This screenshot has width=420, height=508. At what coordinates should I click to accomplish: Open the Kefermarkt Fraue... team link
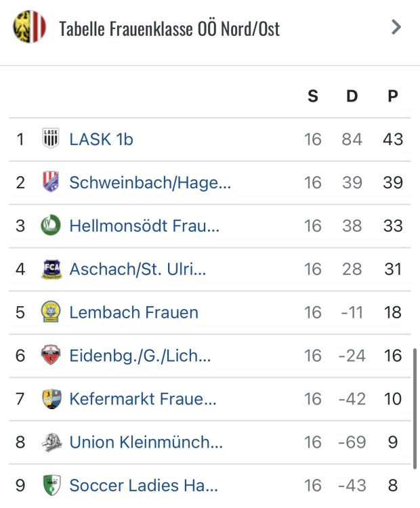point(143,399)
